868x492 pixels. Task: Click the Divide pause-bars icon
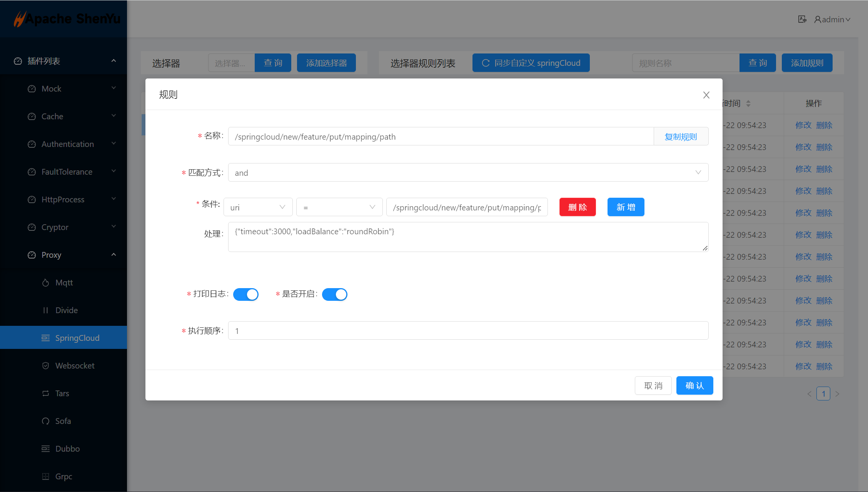point(45,310)
